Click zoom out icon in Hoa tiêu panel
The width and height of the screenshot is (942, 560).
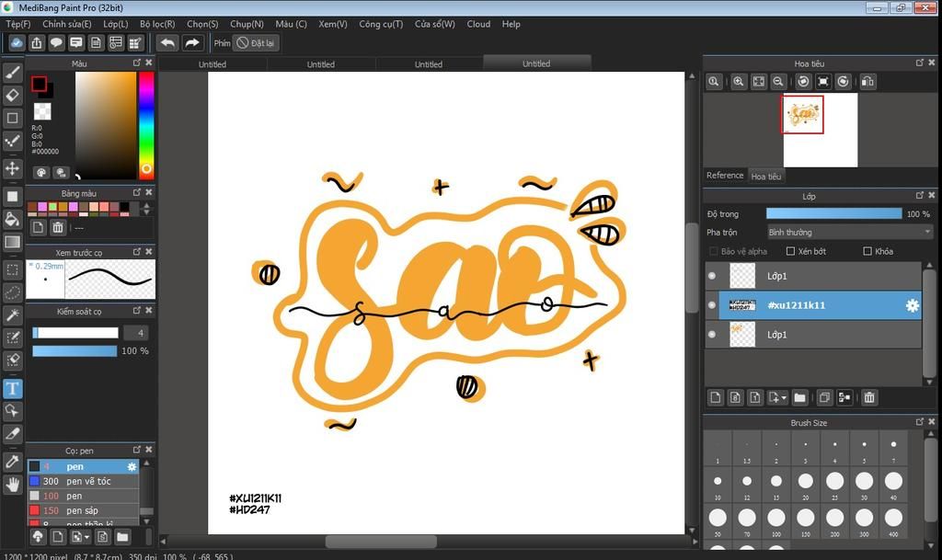tap(778, 82)
